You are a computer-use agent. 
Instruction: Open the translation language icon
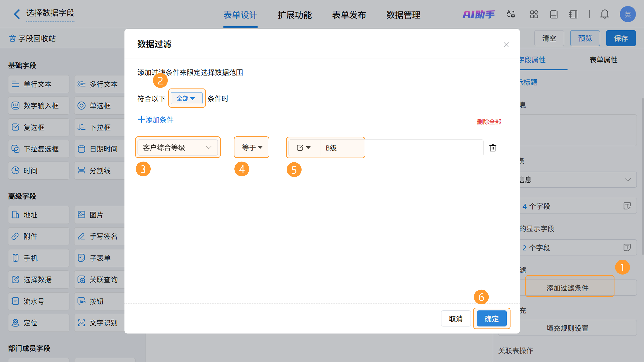tap(511, 14)
